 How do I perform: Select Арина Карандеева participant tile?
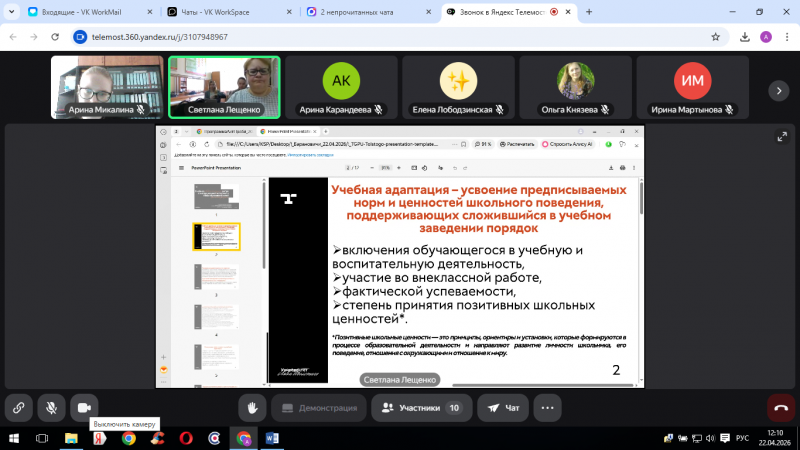(341, 87)
